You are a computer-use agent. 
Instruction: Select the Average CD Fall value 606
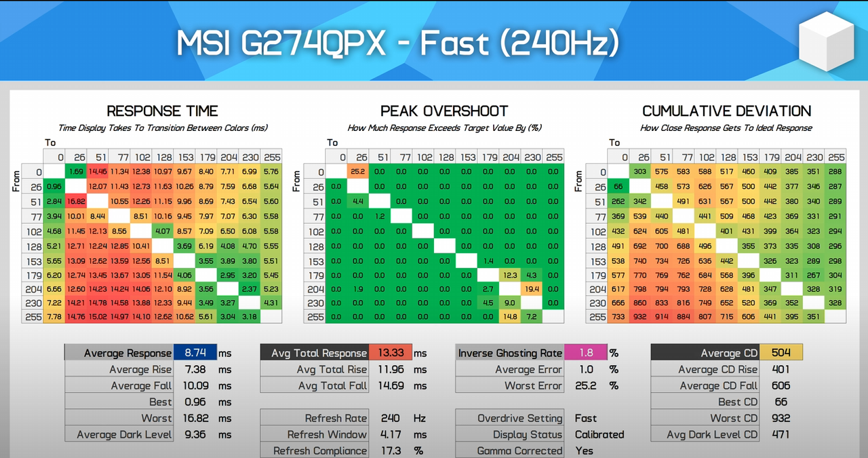point(781,385)
